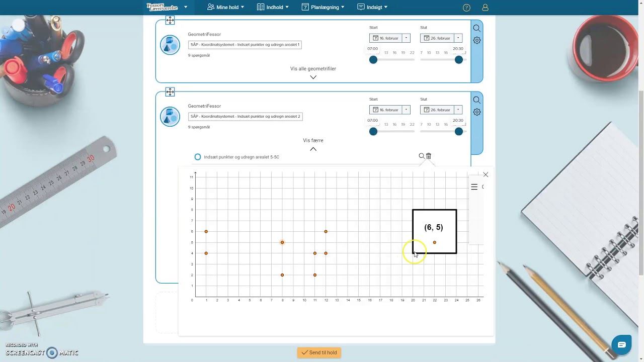Screen dimensions: 644x362
Task: Open the help question mark icon
Action: tap(466, 8)
